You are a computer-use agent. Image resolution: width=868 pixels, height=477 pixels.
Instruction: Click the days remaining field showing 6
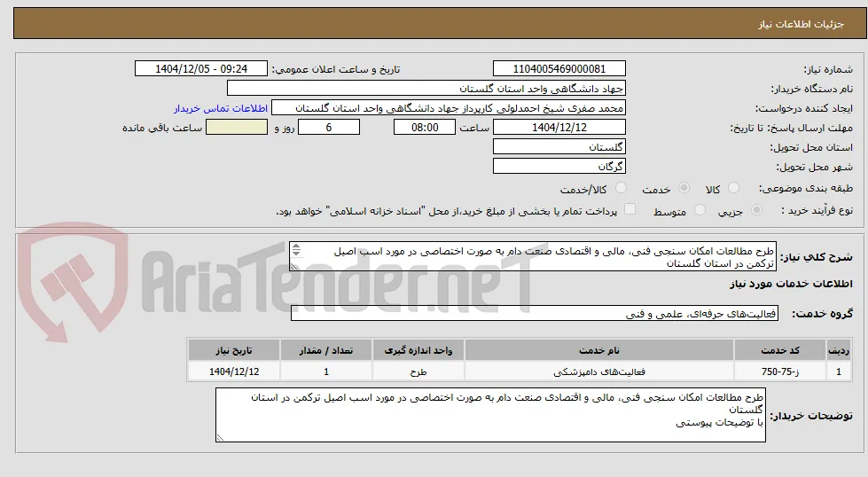pos(329,128)
